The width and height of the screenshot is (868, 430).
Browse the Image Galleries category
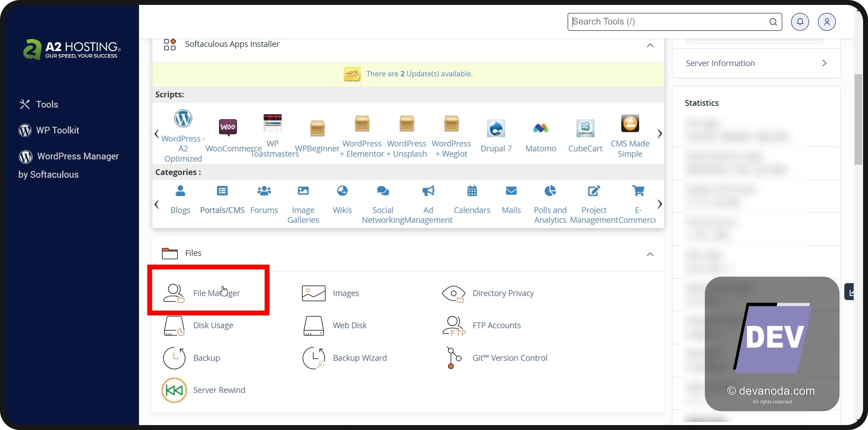(x=303, y=191)
